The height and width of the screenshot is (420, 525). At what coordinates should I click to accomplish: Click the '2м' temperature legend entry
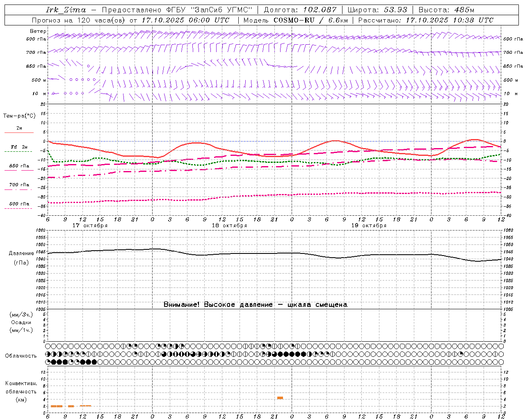(x=19, y=128)
